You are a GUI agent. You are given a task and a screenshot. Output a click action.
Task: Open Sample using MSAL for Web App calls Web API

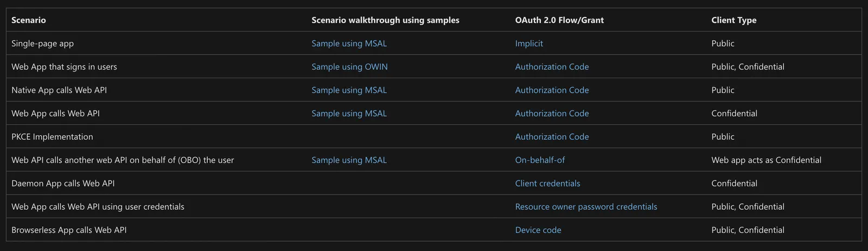349,113
